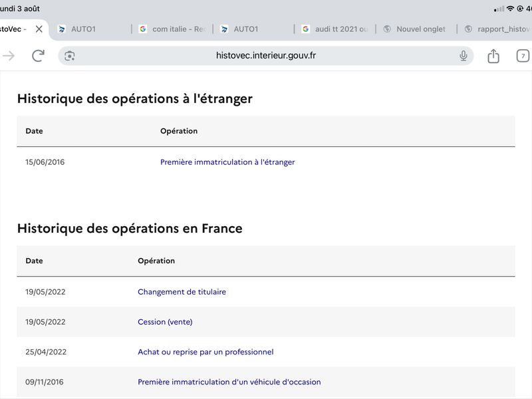The width and height of the screenshot is (532, 399).
Task: Select the date 25/04/2022
Action: pos(46,352)
